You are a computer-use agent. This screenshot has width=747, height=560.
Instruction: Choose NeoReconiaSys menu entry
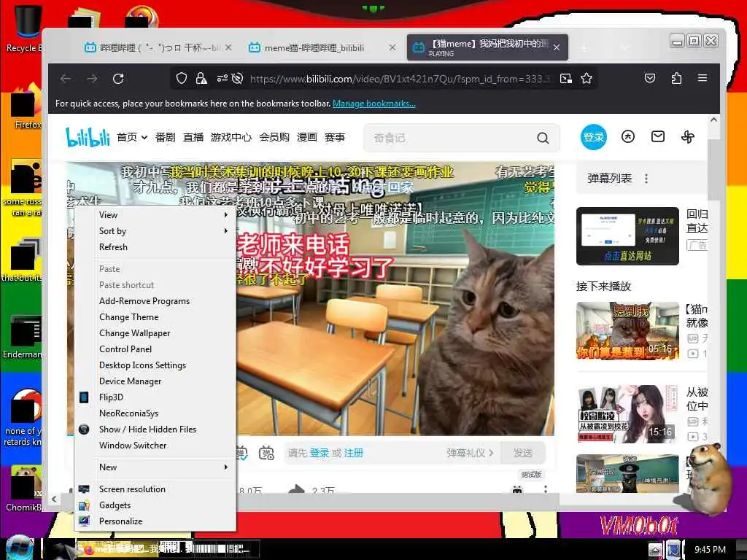pyautogui.click(x=155, y=413)
